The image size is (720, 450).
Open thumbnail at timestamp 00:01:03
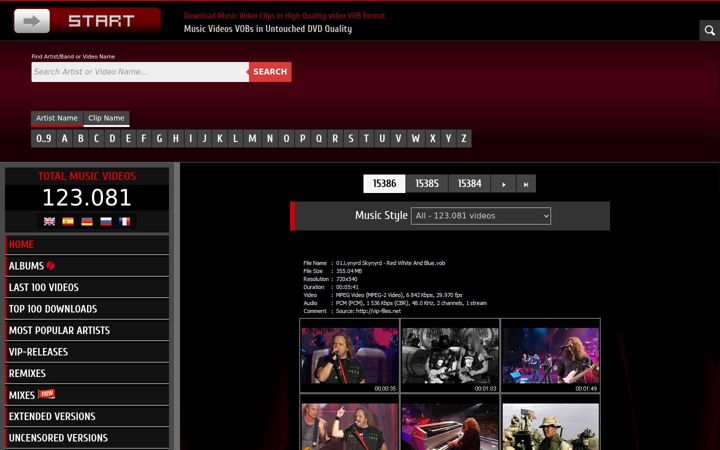450,356
